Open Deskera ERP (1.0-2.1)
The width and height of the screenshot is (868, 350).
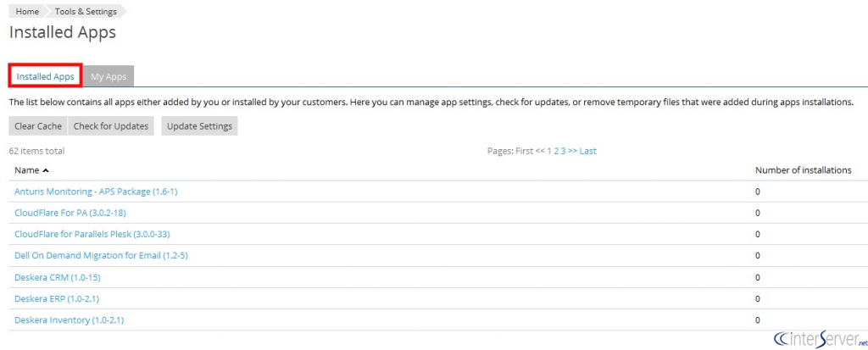[x=57, y=298]
